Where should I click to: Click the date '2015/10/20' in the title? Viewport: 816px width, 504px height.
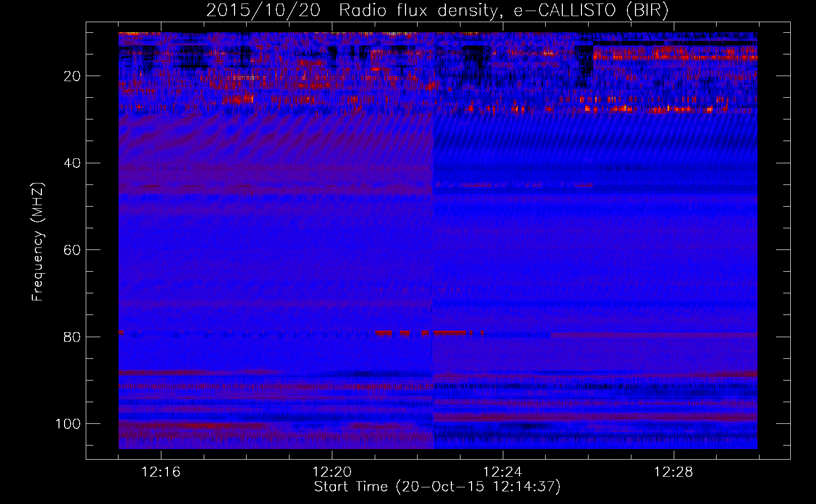pos(263,11)
